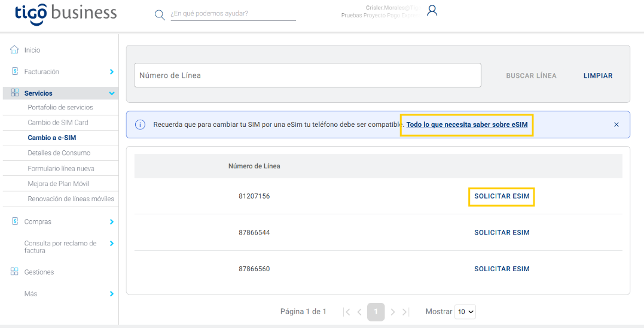Click the 'Página 1 de 1' text
The width and height of the screenshot is (644, 328).
pos(303,312)
